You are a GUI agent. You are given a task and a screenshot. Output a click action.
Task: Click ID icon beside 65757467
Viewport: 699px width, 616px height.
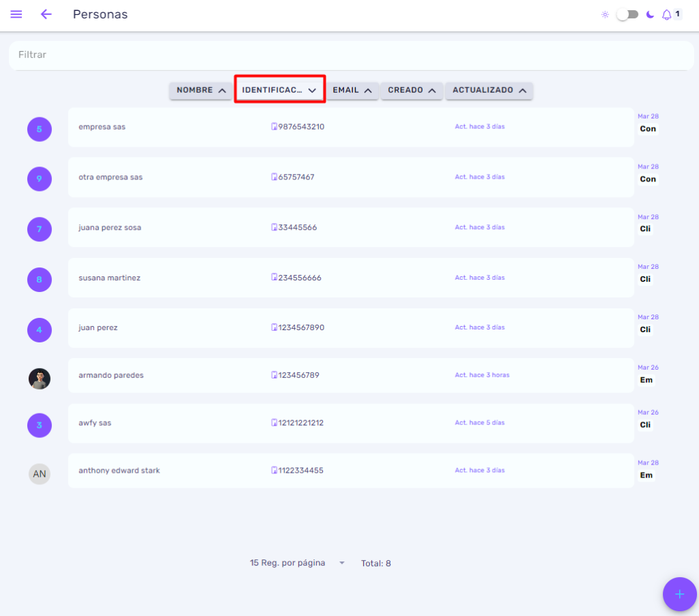tap(274, 177)
